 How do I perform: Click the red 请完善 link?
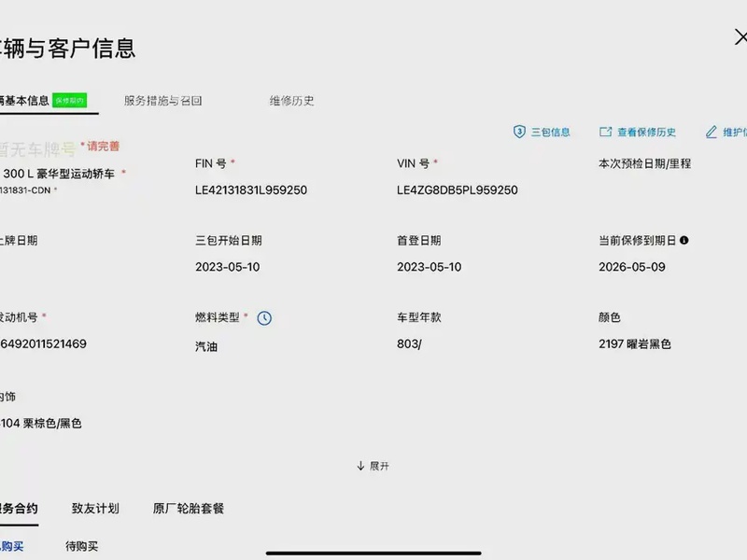coord(103,147)
